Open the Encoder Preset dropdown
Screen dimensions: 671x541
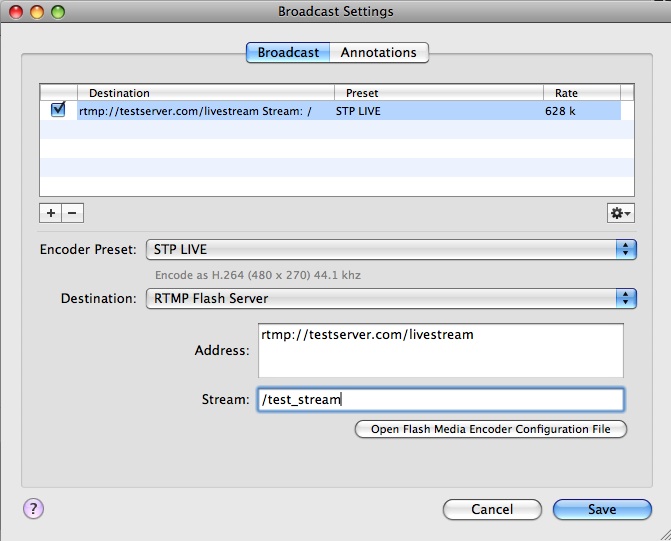pyautogui.click(x=391, y=248)
